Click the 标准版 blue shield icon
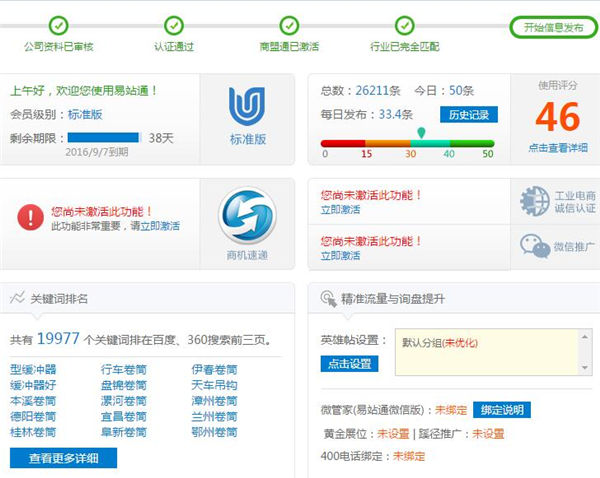The width and height of the screenshot is (600, 478). point(247,107)
